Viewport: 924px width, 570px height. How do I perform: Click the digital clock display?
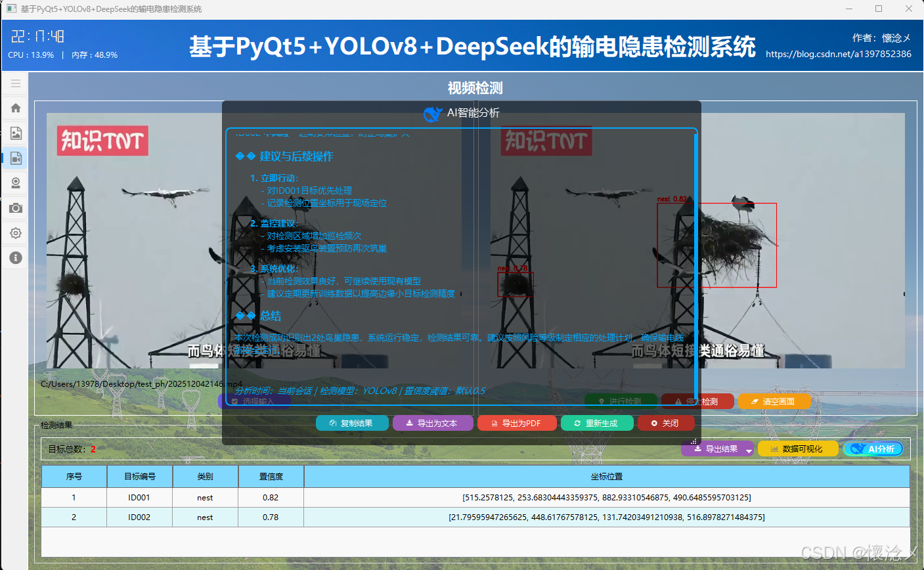click(37, 36)
